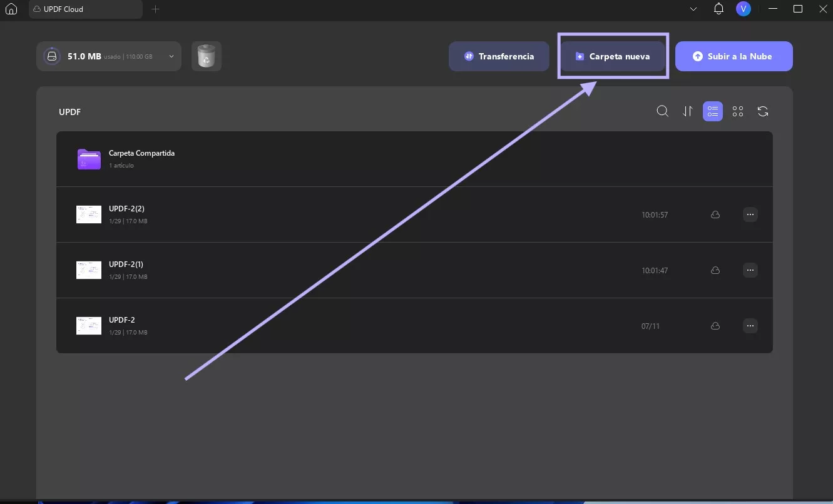
Task: Open the Carpeta Compartida folder icon
Action: (x=89, y=159)
